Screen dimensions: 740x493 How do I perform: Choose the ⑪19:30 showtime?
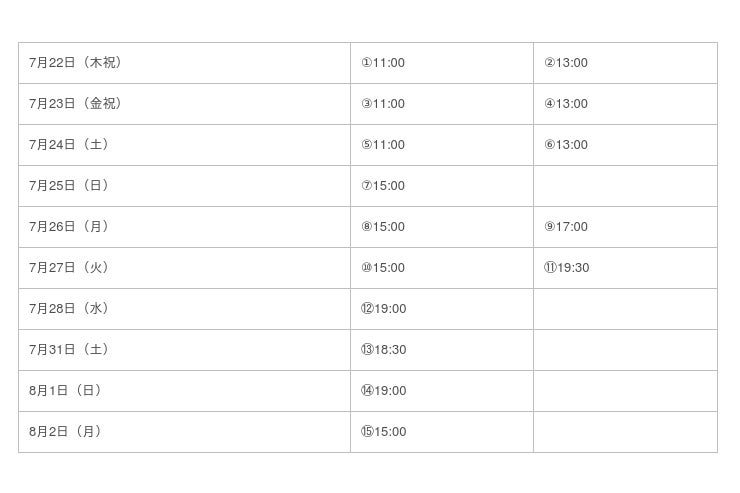coord(567,268)
